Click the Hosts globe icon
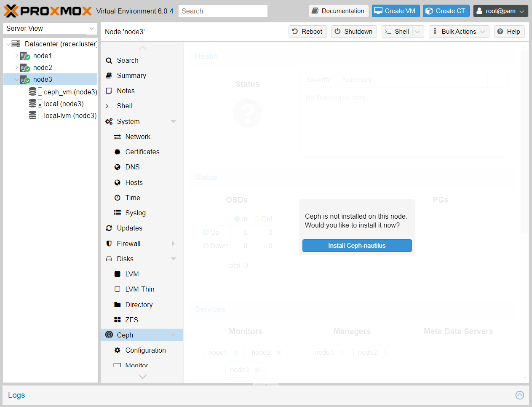Image resolution: width=532 pixels, height=407 pixels. point(118,182)
